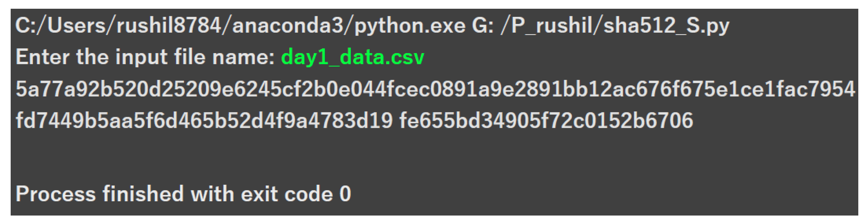Click the 'Enter the input file name' prompt
This screenshot has width=868, height=222.
pos(145,57)
